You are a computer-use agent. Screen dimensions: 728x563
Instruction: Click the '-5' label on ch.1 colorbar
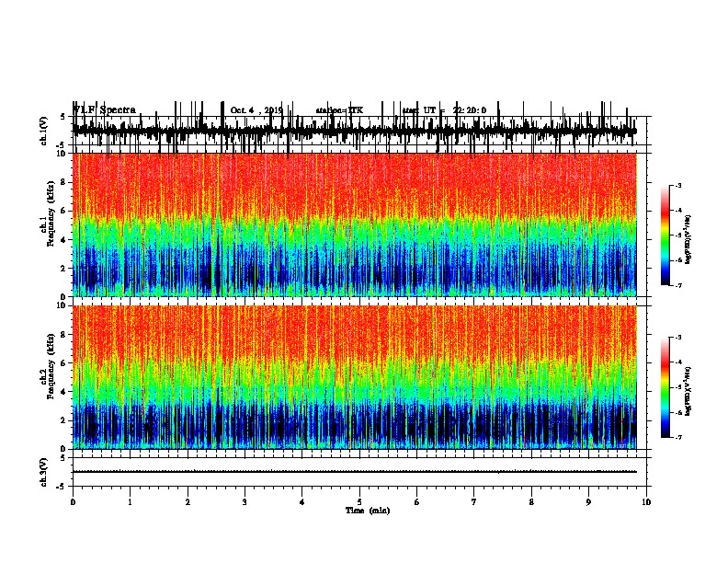pyautogui.click(x=677, y=236)
